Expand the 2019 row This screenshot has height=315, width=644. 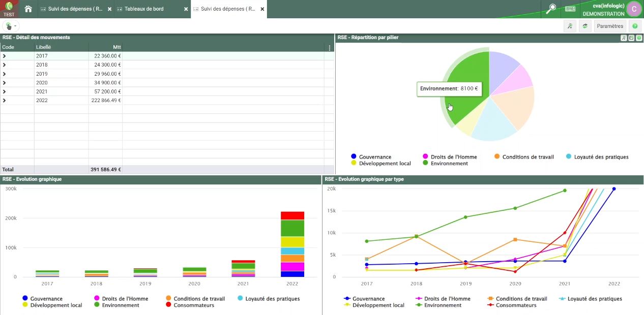point(5,74)
